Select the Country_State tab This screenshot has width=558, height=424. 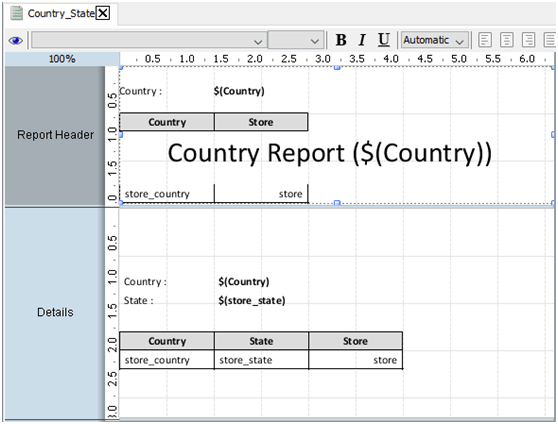[61, 14]
